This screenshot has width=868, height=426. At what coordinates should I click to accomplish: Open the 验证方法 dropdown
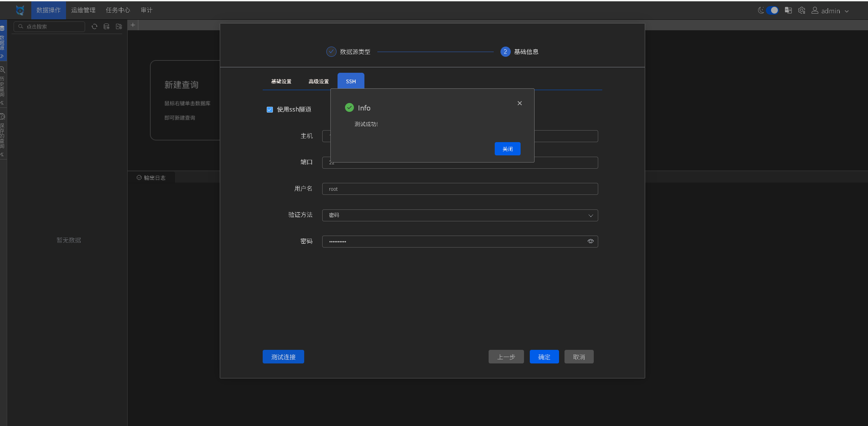[x=460, y=215]
